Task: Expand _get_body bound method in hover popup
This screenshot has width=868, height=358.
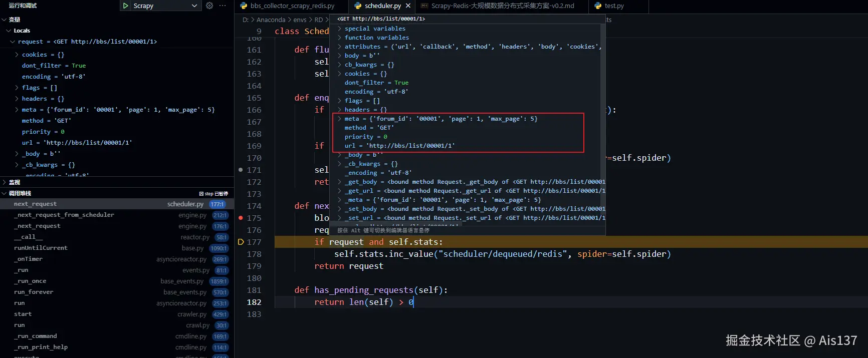Action: click(339, 182)
